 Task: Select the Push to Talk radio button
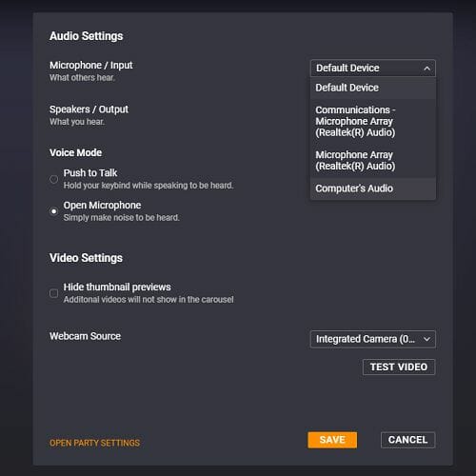[54, 179]
